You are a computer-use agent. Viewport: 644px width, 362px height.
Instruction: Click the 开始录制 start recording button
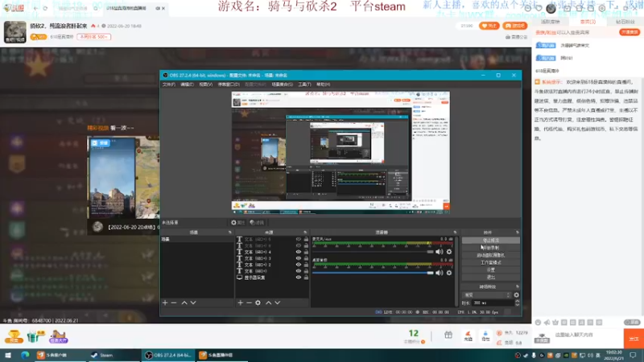click(491, 248)
